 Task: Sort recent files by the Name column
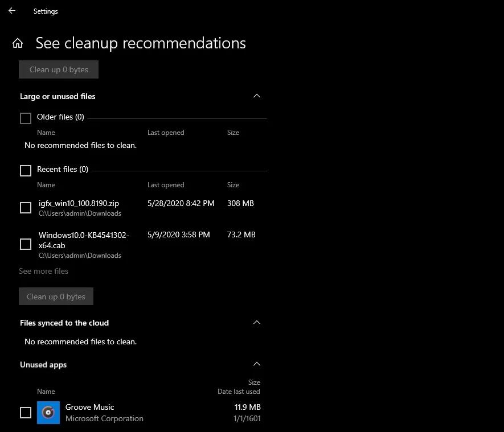(x=46, y=184)
